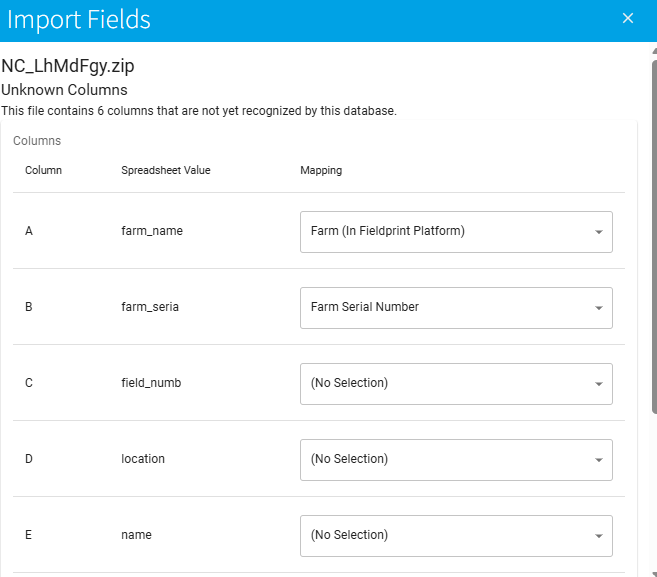Click dropdown arrow beside Farm Serial Number

(598, 308)
